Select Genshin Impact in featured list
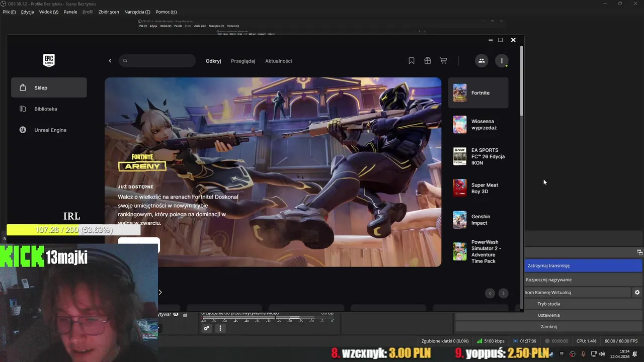 click(x=478, y=220)
